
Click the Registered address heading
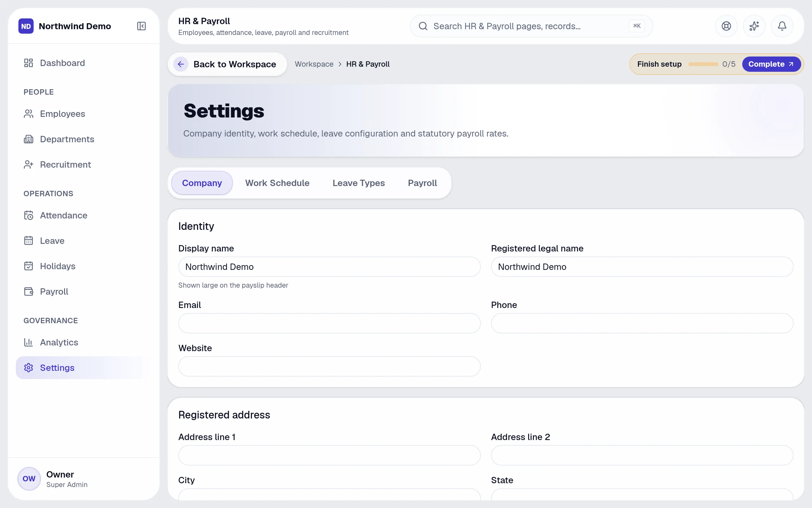(224, 415)
